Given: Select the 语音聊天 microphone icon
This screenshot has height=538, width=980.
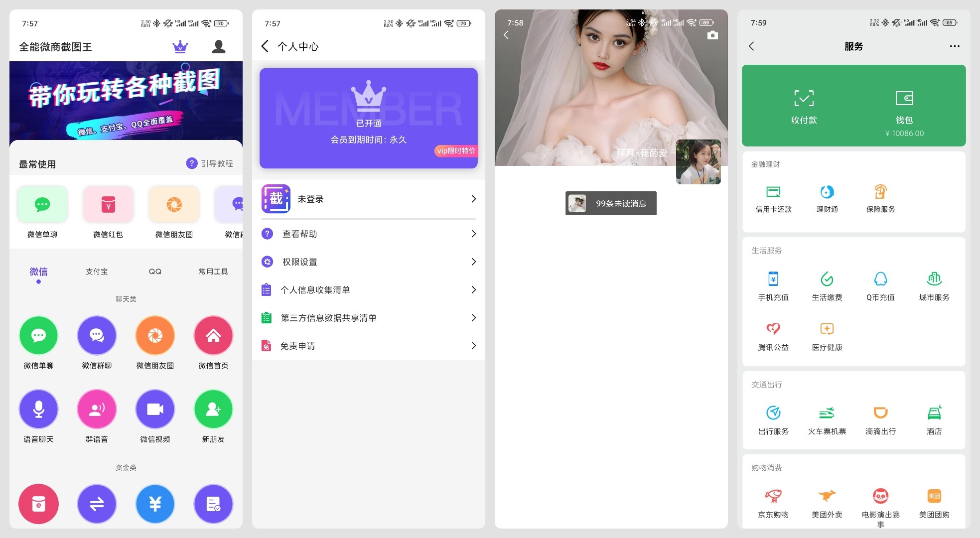Looking at the screenshot, I should [x=38, y=409].
